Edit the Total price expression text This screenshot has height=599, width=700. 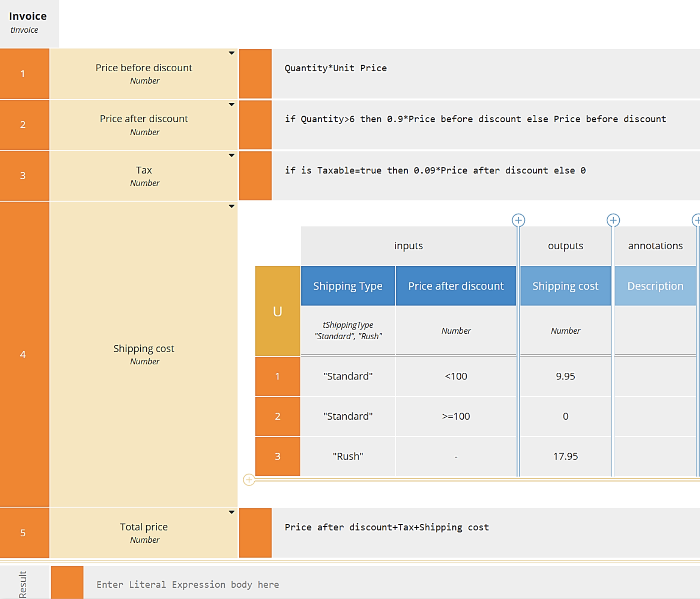click(386, 527)
